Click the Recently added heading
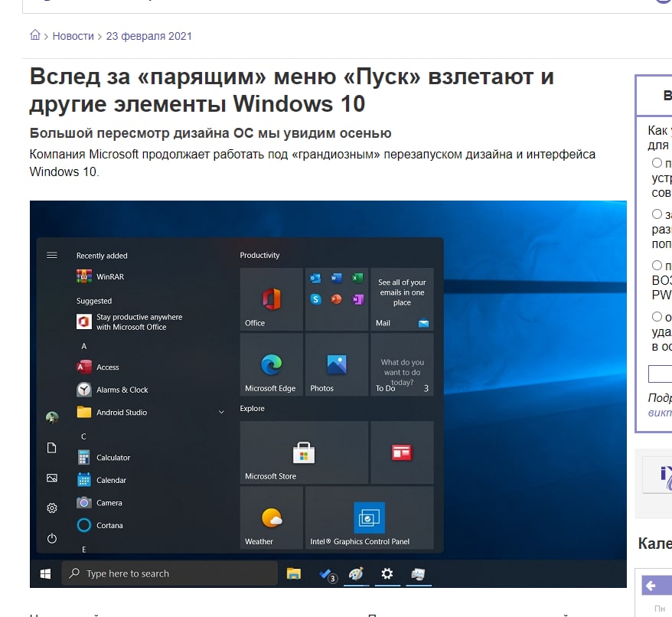The height and width of the screenshot is (617, 672). pos(102,256)
